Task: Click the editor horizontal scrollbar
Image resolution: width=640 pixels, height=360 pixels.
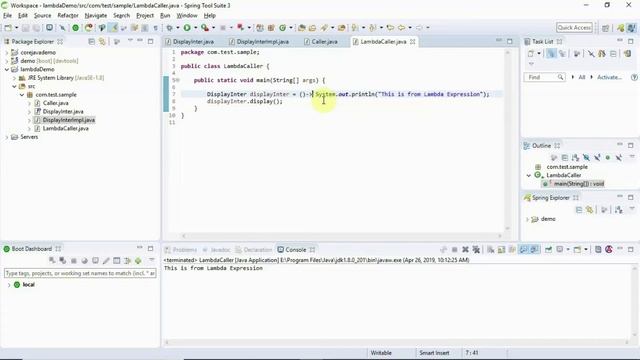Action: click(x=342, y=236)
